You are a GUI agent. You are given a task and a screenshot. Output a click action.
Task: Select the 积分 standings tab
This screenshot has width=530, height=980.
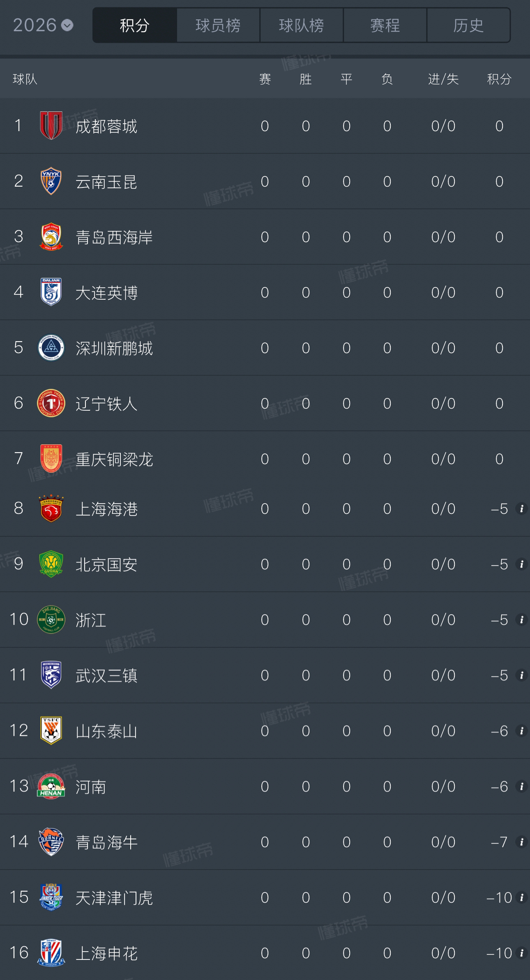tap(135, 25)
